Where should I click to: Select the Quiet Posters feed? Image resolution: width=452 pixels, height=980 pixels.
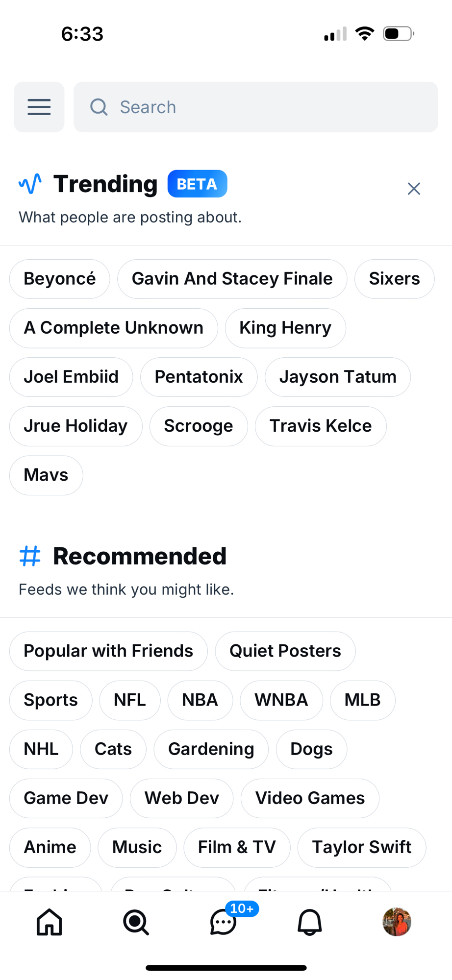pyautogui.click(x=285, y=651)
